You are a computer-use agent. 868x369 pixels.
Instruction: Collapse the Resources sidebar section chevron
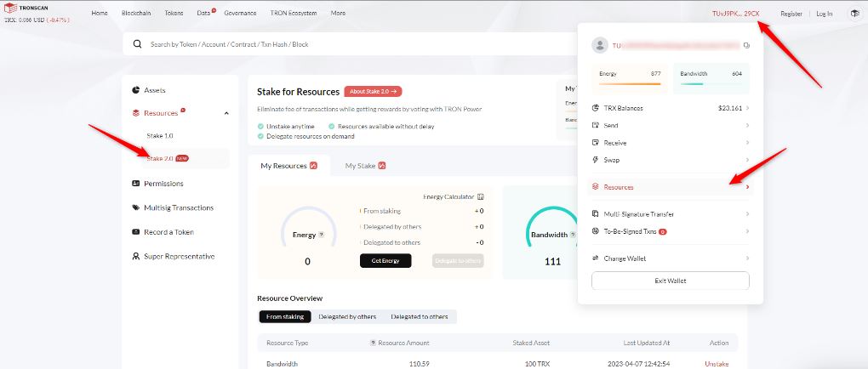pyautogui.click(x=226, y=113)
